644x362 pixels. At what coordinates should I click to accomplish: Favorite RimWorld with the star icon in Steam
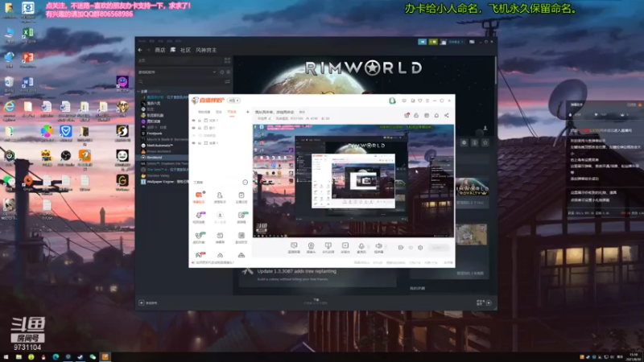[x=485, y=142]
